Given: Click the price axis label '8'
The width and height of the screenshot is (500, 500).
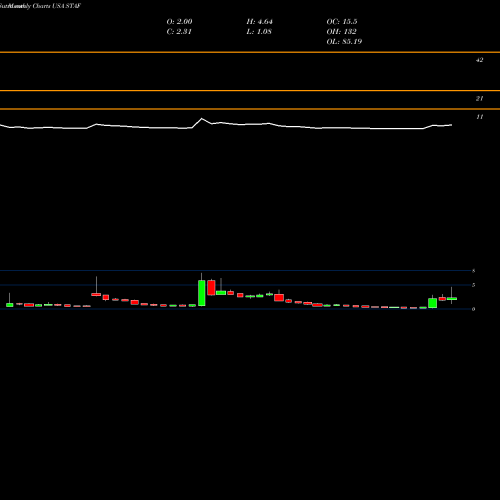Looking at the screenshot, I should tap(473, 271).
